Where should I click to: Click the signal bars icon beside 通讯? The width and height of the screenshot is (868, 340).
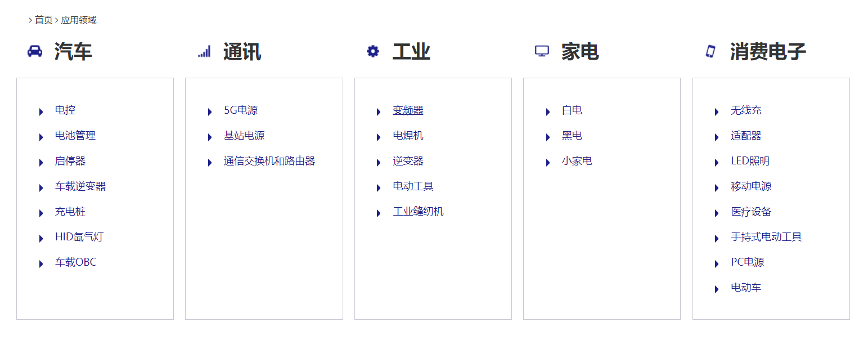click(204, 52)
